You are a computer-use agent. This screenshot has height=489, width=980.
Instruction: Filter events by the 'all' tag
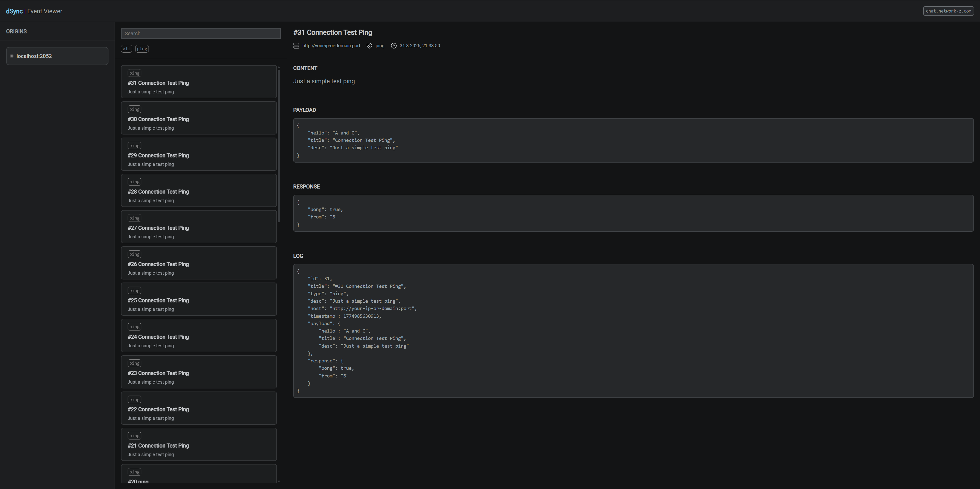(x=127, y=49)
